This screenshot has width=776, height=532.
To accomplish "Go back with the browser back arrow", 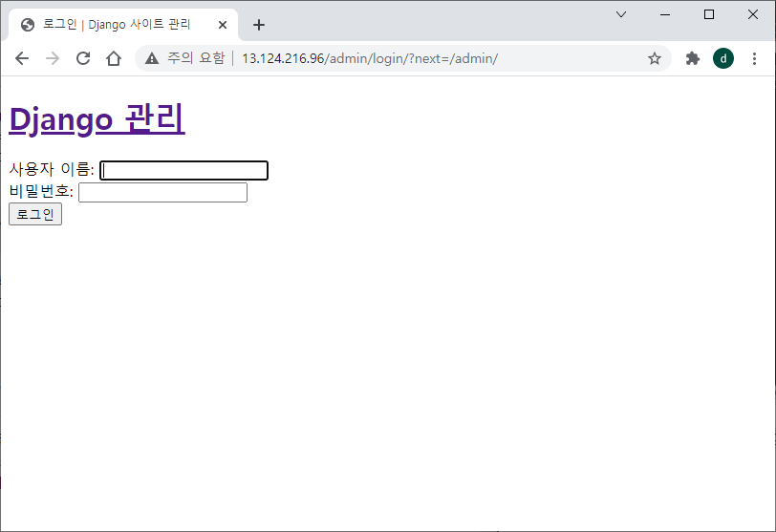I will (22, 58).
